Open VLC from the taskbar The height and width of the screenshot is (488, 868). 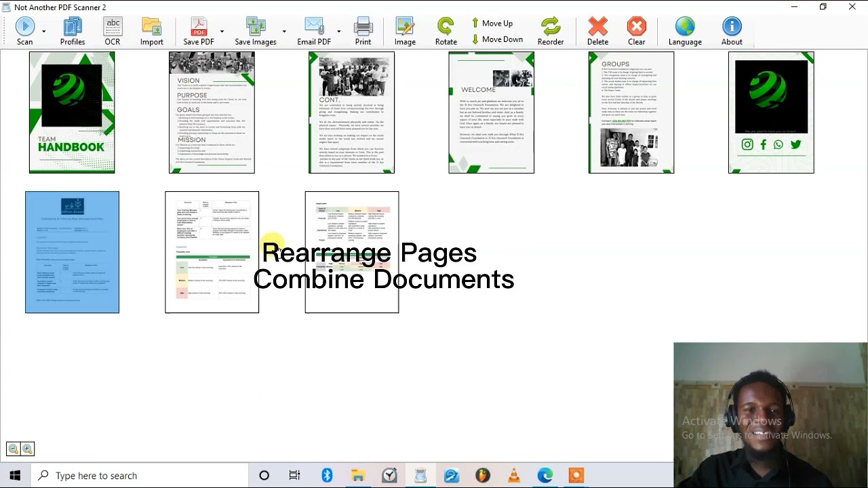point(514,476)
